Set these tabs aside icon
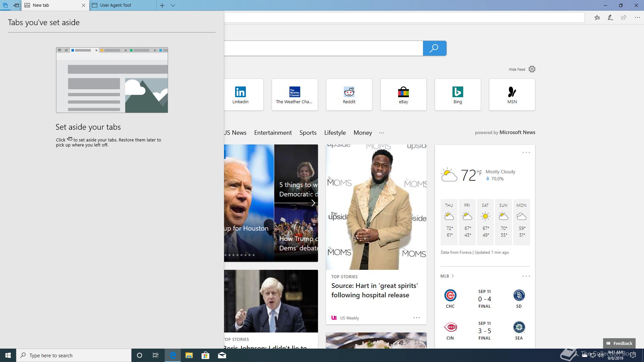Viewport: 644px width, 362px height. click(16, 5)
